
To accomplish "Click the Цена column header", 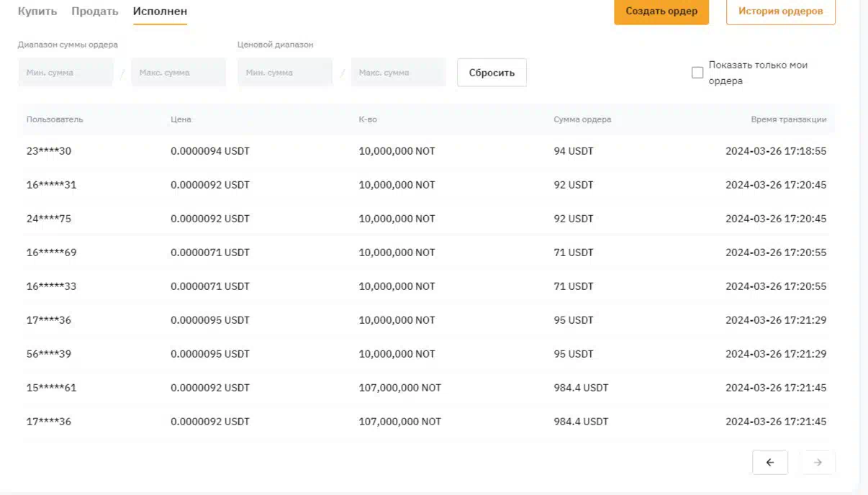I will 181,119.
